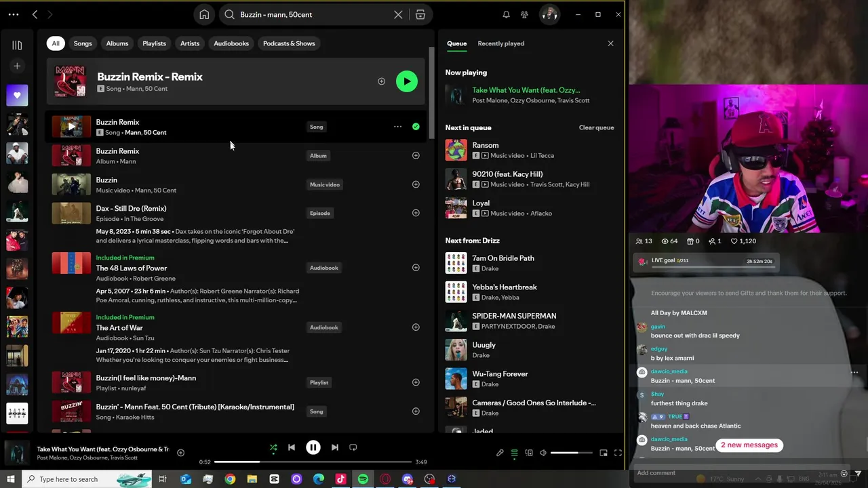The height and width of the screenshot is (488, 868).
Task: Click Add comment field in live chat
Action: coord(736,473)
